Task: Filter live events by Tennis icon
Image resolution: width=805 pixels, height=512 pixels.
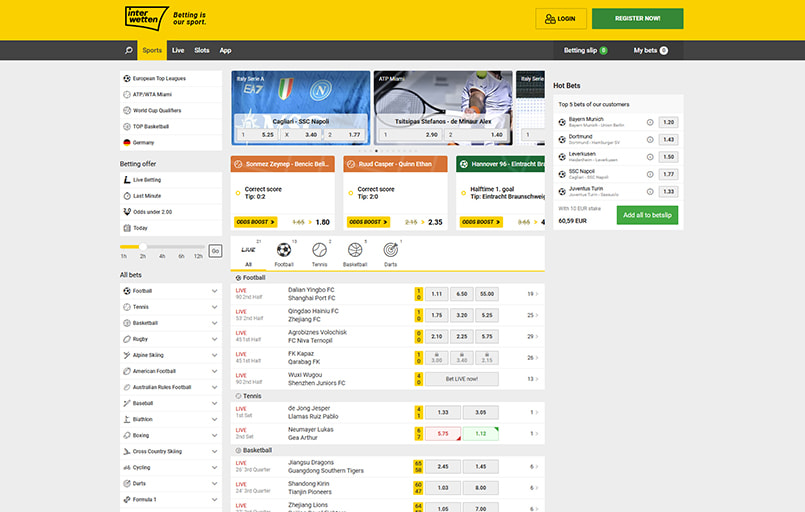Action: tap(319, 250)
